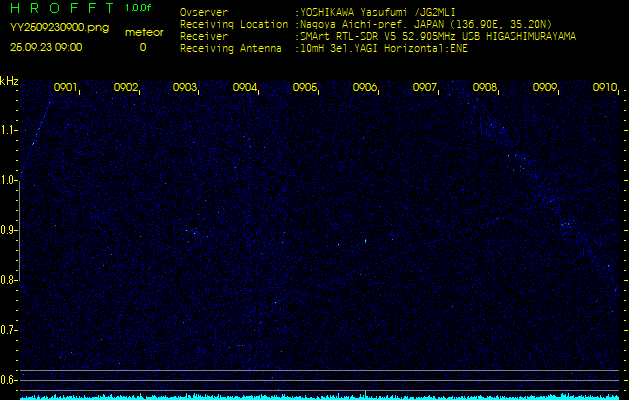Click the kHz axis unit label

9,81
